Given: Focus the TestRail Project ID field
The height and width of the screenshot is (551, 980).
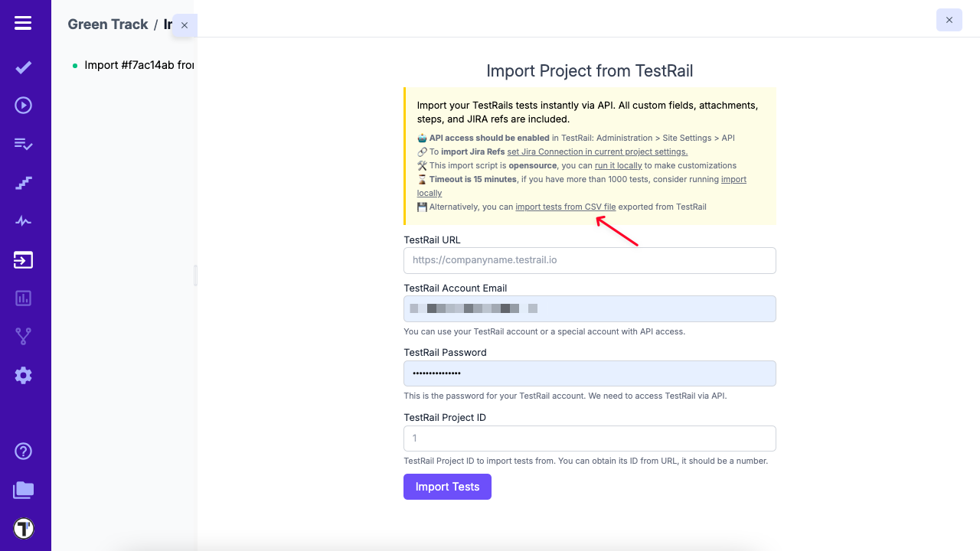Looking at the screenshot, I should pos(590,439).
